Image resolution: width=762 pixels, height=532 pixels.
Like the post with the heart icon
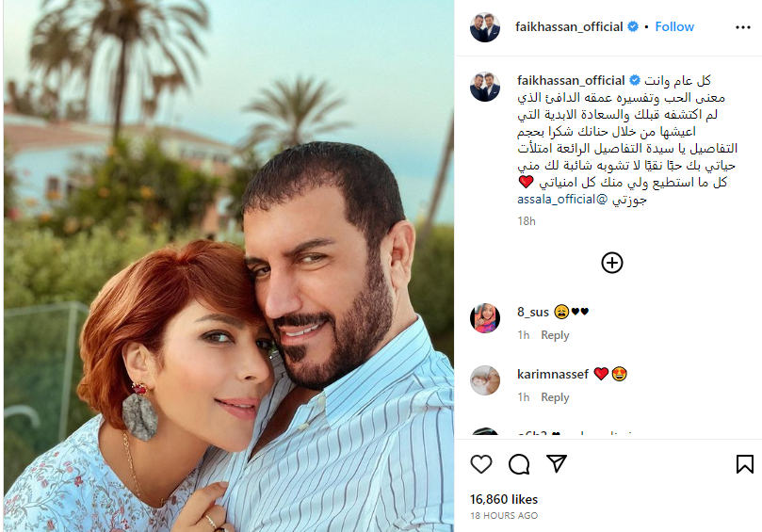(x=481, y=464)
